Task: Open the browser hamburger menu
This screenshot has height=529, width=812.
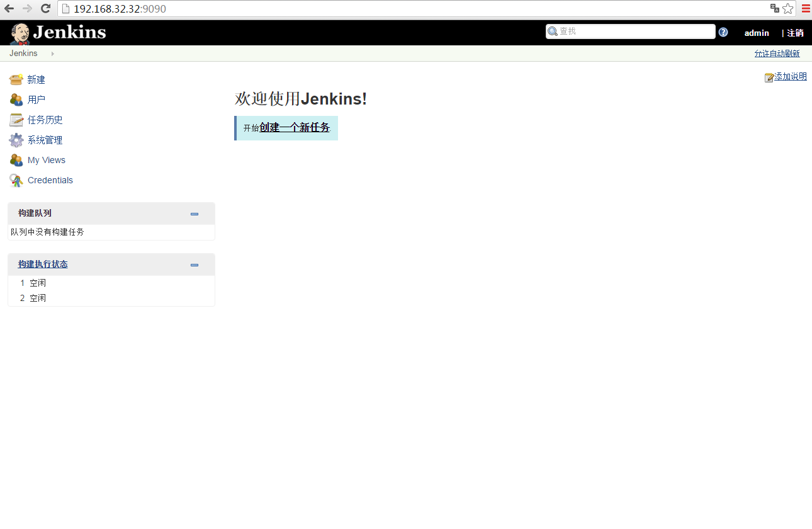Action: point(806,9)
